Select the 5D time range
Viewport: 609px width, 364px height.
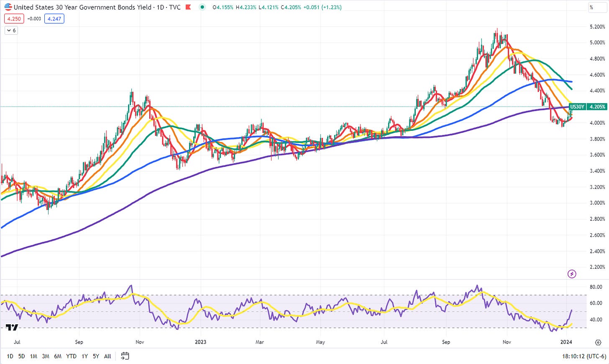(21, 356)
